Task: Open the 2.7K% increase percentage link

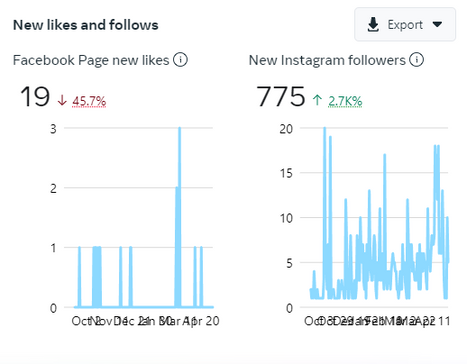Action: pyautogui.click(x=345, y=101)
